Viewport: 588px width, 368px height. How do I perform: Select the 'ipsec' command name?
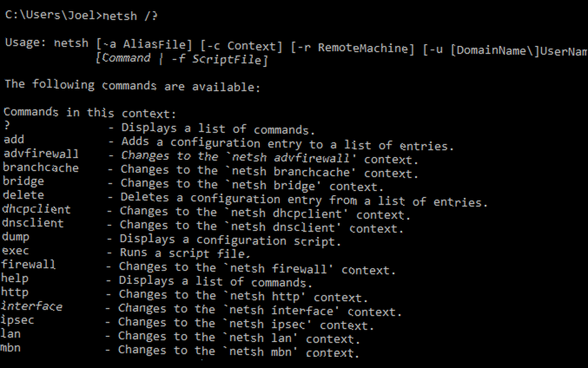pos(17,320)
